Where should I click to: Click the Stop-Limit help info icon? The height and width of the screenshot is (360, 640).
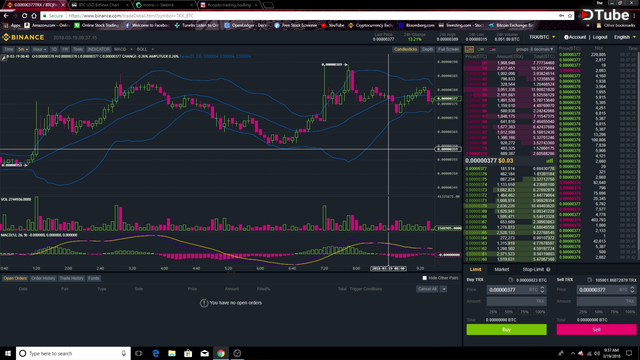tap(548, 269)
